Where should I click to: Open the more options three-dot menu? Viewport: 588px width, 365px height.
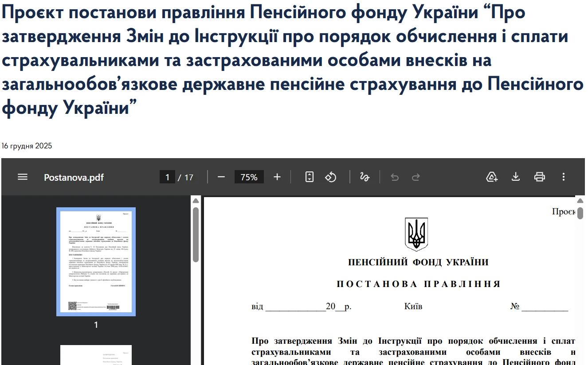tap(564, 176)
